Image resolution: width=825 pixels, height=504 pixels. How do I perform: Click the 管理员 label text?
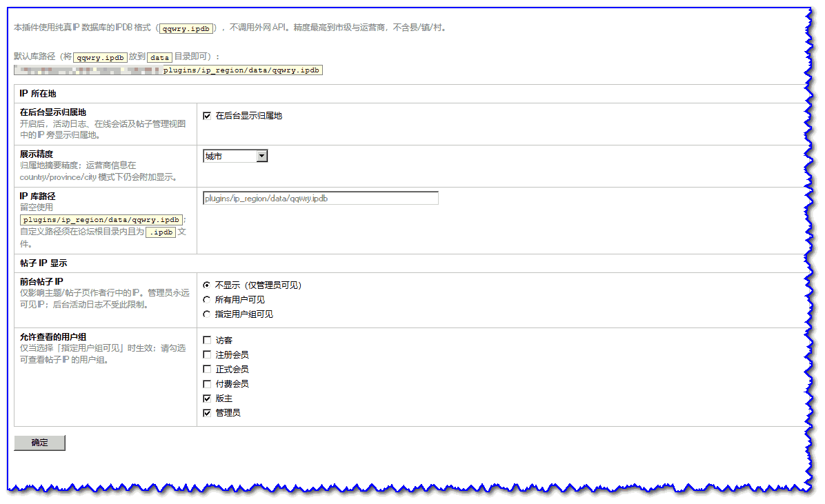click(x=228, y=413)
